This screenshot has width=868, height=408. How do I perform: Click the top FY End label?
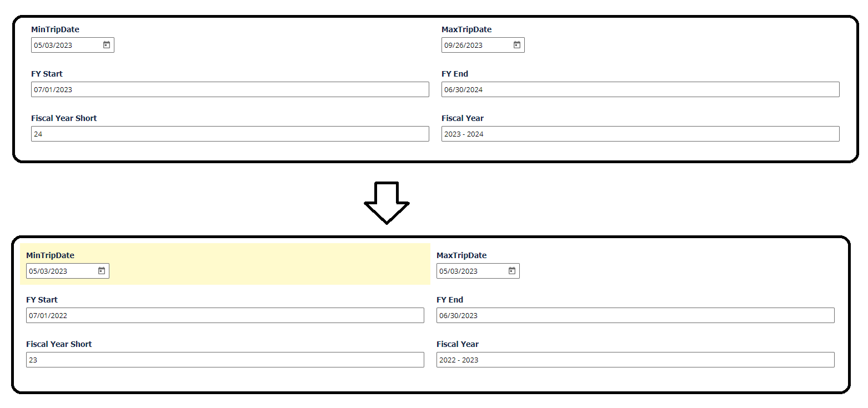coord(455,74)
